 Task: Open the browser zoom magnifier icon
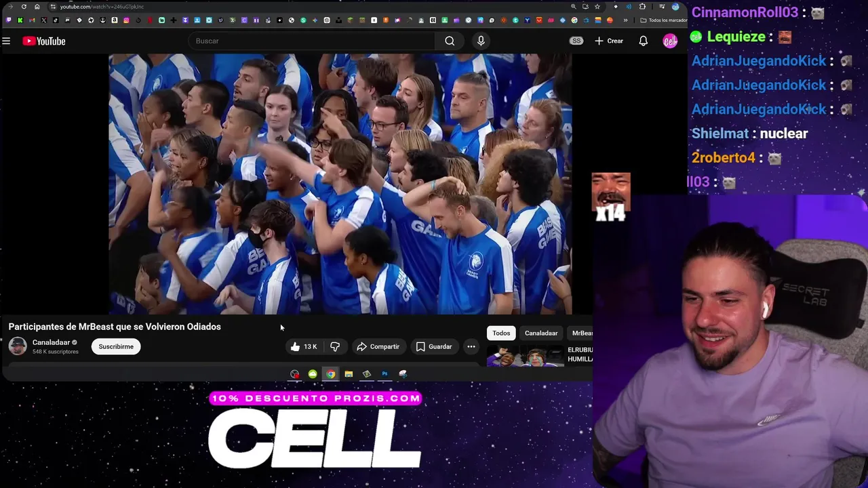tap(573, 6)
